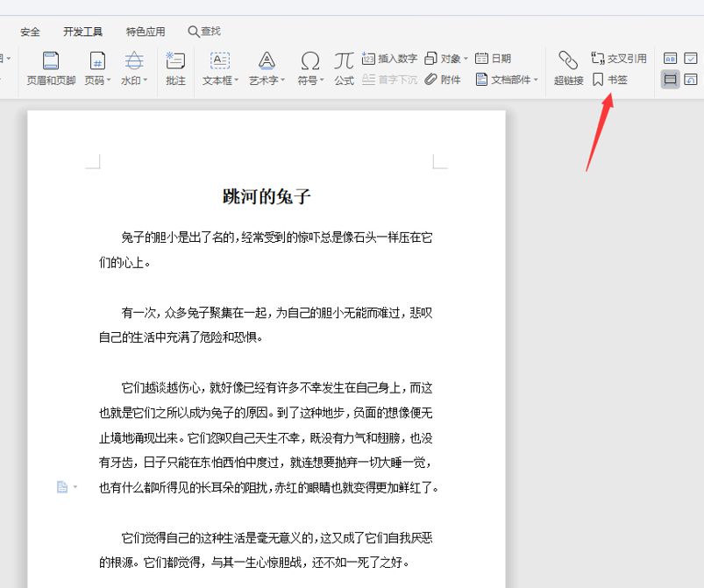This screenshot has height=588, width=704.
Task: Expand the 页码 dropdown arrow
Action: (109, 81)
